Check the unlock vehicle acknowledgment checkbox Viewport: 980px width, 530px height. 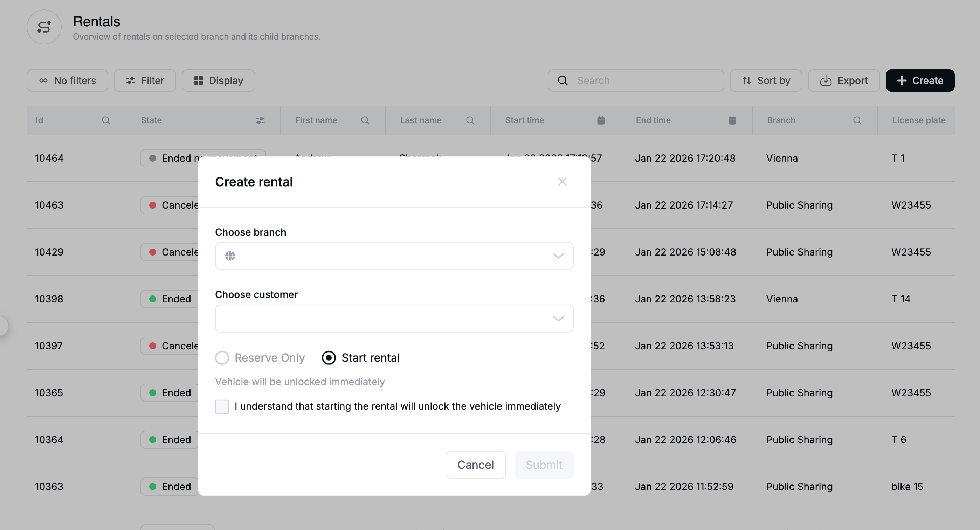click(x=222, y=406)
